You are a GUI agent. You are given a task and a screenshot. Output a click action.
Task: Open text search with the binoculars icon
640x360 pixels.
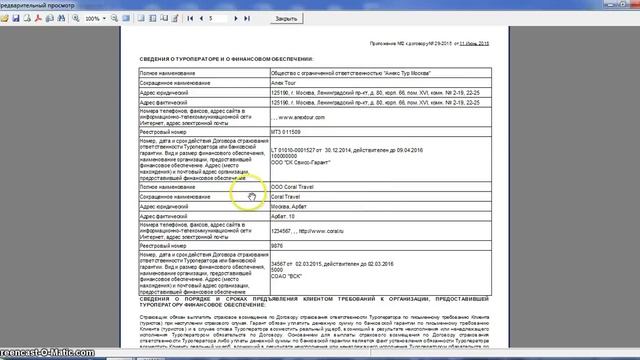pyautogui.click(x=61, y=18)
